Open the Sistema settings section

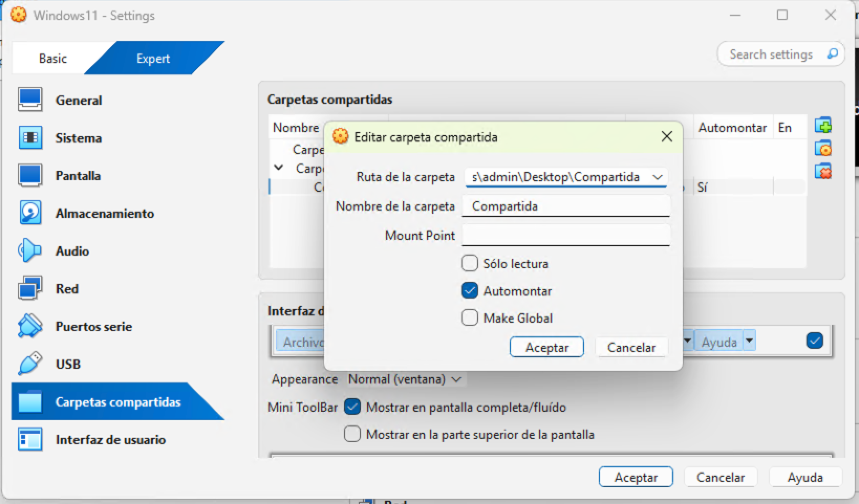pyautogui.click(x=79, y=138)
